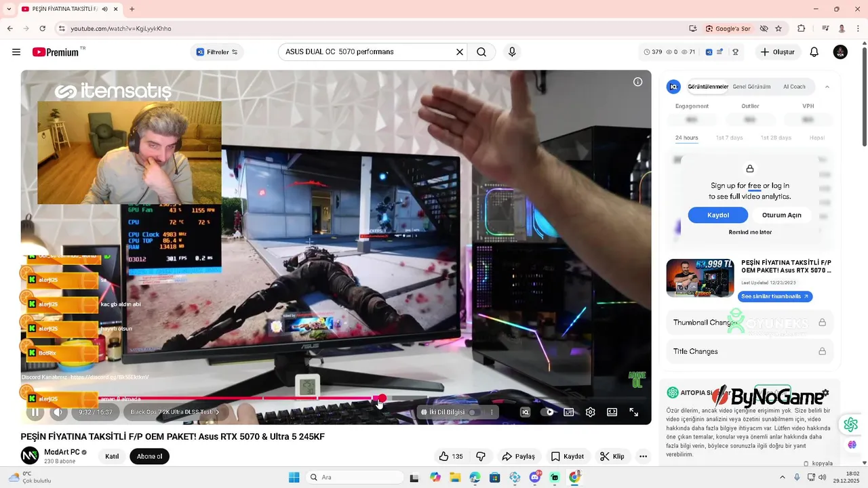Share video with Paylaş
Viewport: 868px width, 488px height.
tap(518, 456)
